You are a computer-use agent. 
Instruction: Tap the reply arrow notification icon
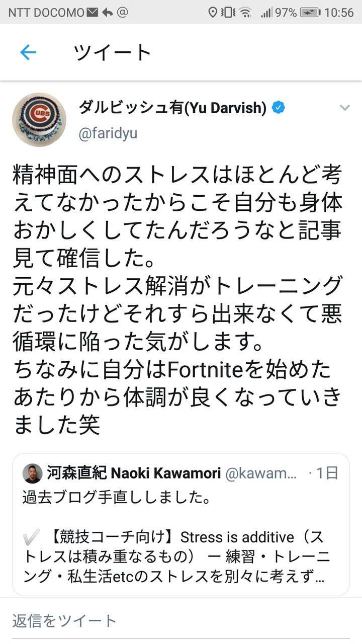click(107, 12)
